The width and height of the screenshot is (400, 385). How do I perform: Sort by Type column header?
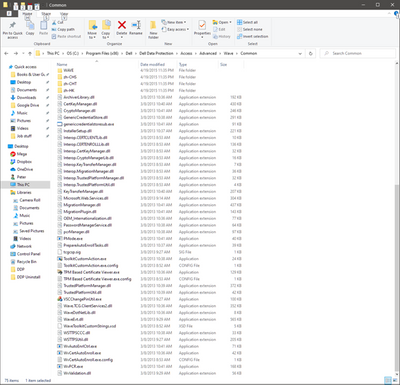(183, 64)
